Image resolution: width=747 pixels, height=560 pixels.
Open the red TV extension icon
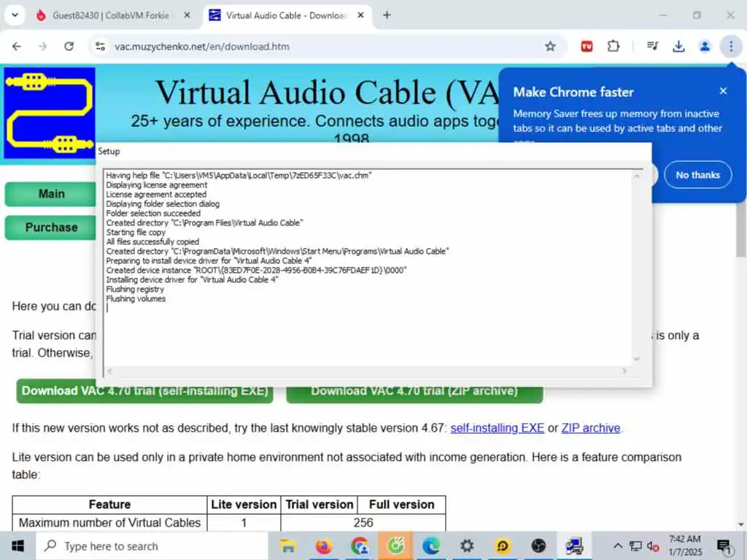(x=587, y=46)
